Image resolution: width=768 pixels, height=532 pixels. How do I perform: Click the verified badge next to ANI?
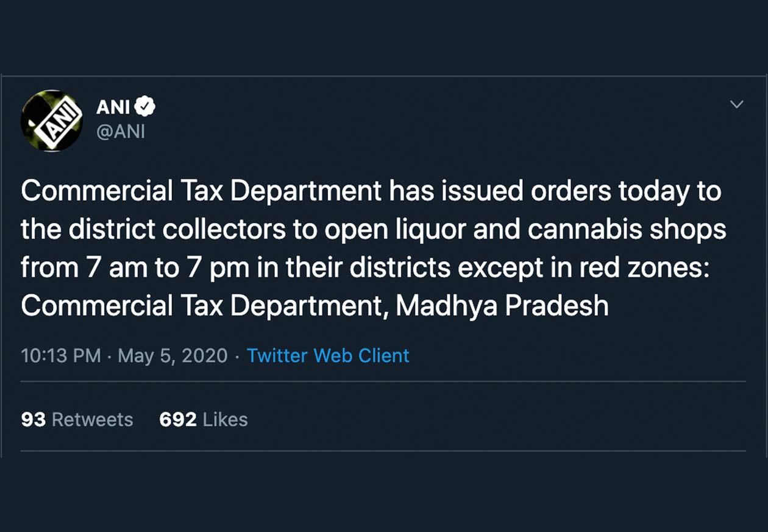point(145,107)
